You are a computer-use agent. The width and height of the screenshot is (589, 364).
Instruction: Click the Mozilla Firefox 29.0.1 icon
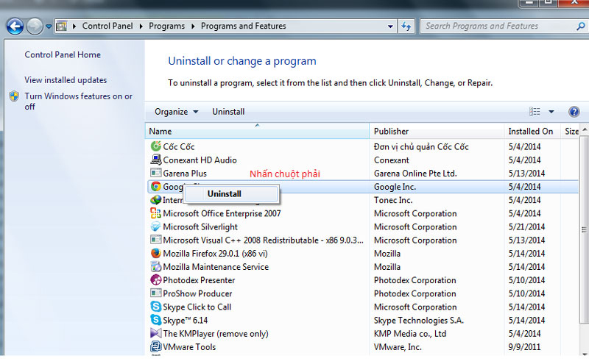155,254
